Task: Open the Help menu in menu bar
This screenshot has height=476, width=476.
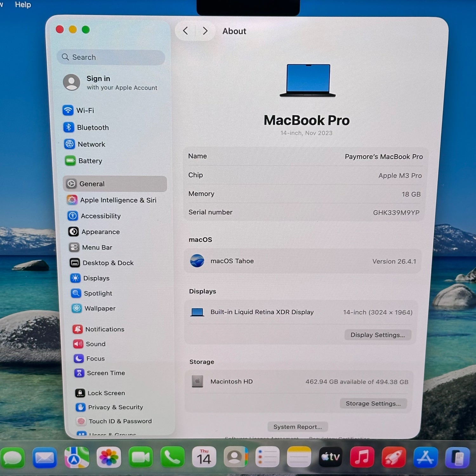Action: click(23, 4)
